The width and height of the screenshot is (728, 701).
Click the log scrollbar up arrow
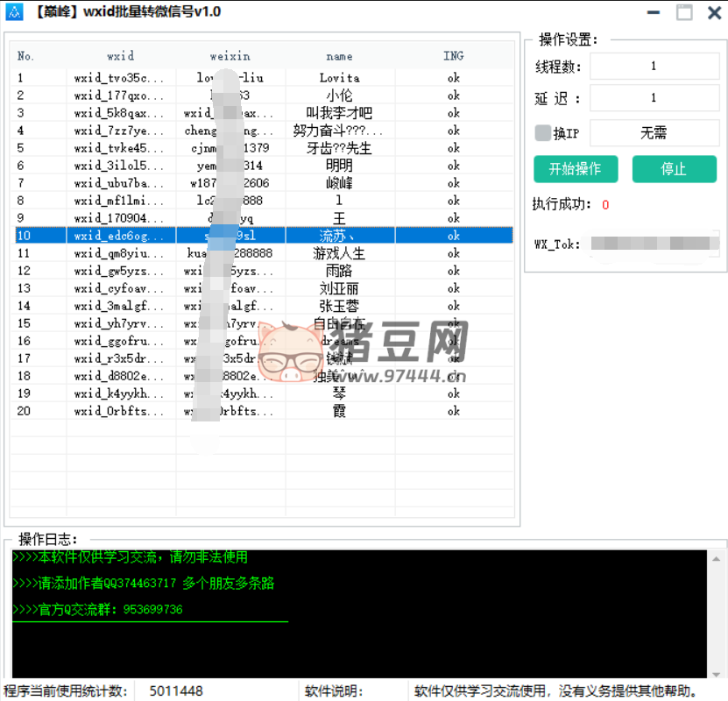[x=717, y=559]
